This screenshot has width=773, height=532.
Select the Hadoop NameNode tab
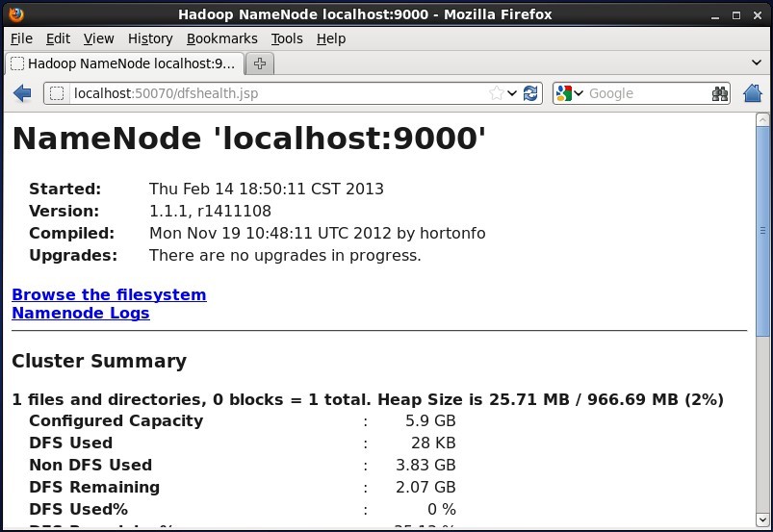(x=125, y=63)
